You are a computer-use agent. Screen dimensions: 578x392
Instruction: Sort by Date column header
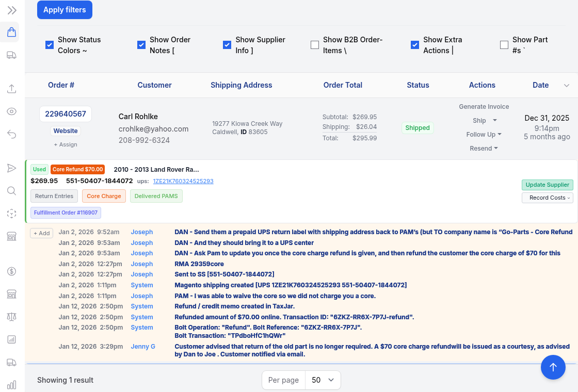point(540,85)
